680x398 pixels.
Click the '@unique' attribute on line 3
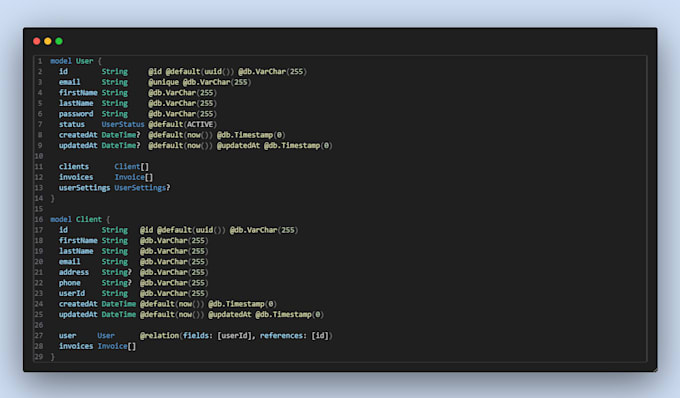(163, 82)
